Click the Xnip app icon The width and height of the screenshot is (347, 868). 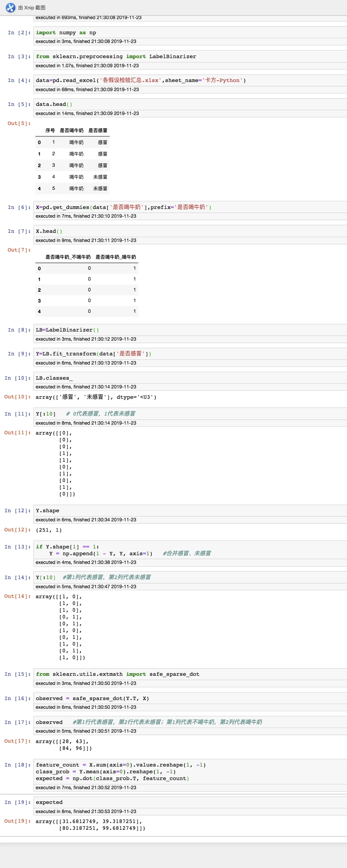click(x=10, y=7)
